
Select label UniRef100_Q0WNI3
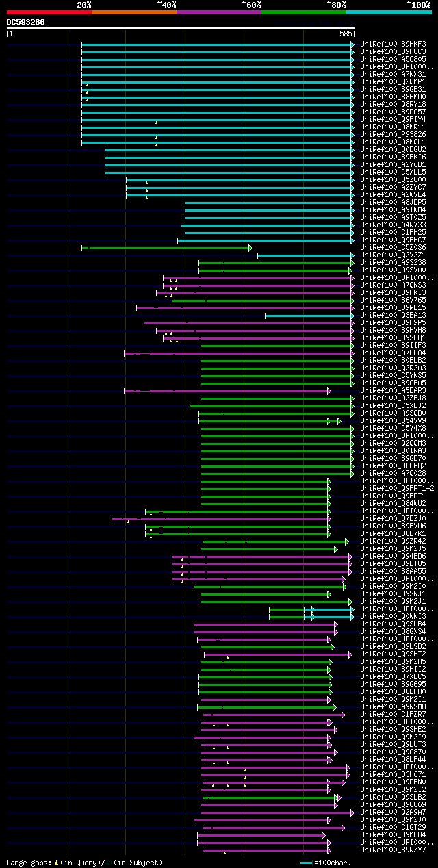tap(393, 617)
